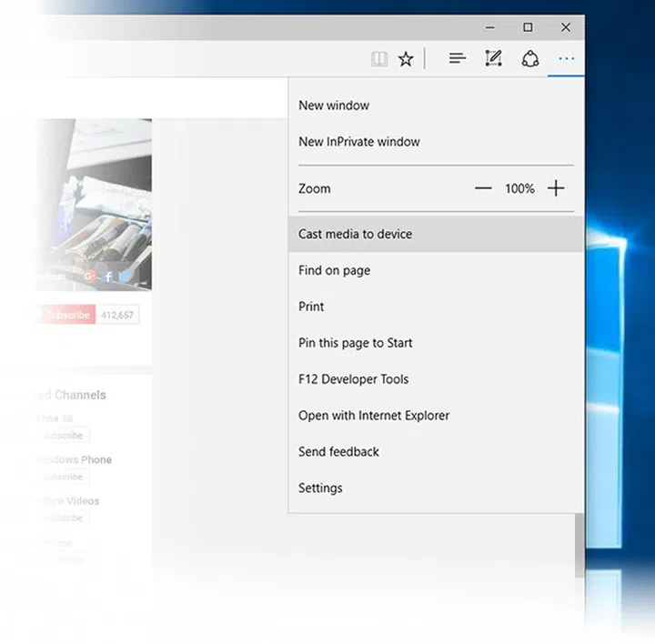
Task: Pin this page to Start
Action: click(x=355, y=343)
